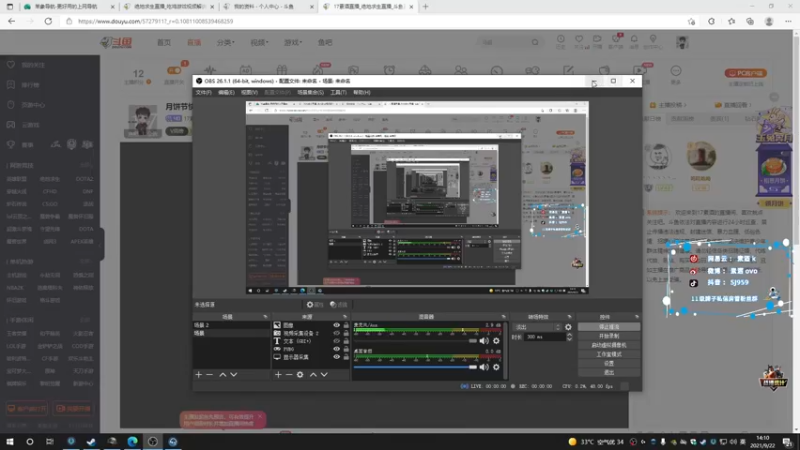Viewport: 800px width, 450px height.
Task: Click Douyu user avatar in header
Action: point(682,42)
